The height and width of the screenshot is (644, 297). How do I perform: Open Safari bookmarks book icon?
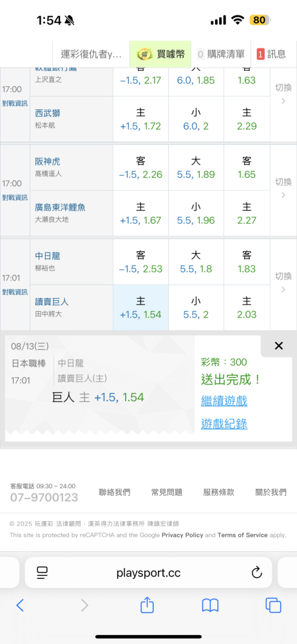click(x=210, y=605)
